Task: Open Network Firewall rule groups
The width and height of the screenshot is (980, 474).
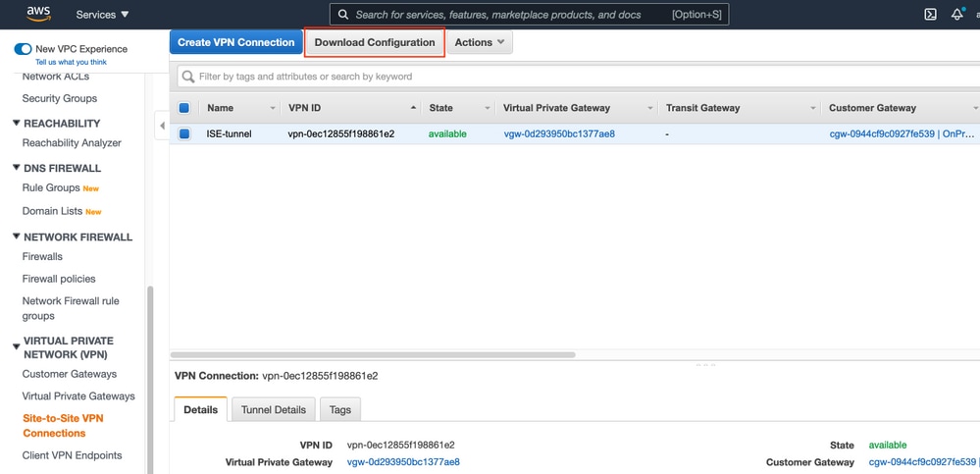Action: pyautogui.click(x=71, y=308)
